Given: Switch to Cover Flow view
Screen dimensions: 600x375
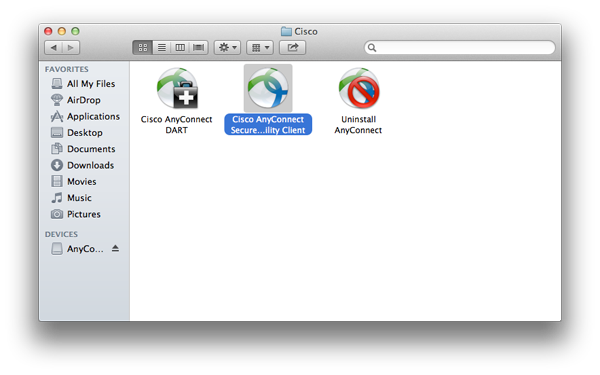Looking at the screenshot, I should 199,47.
